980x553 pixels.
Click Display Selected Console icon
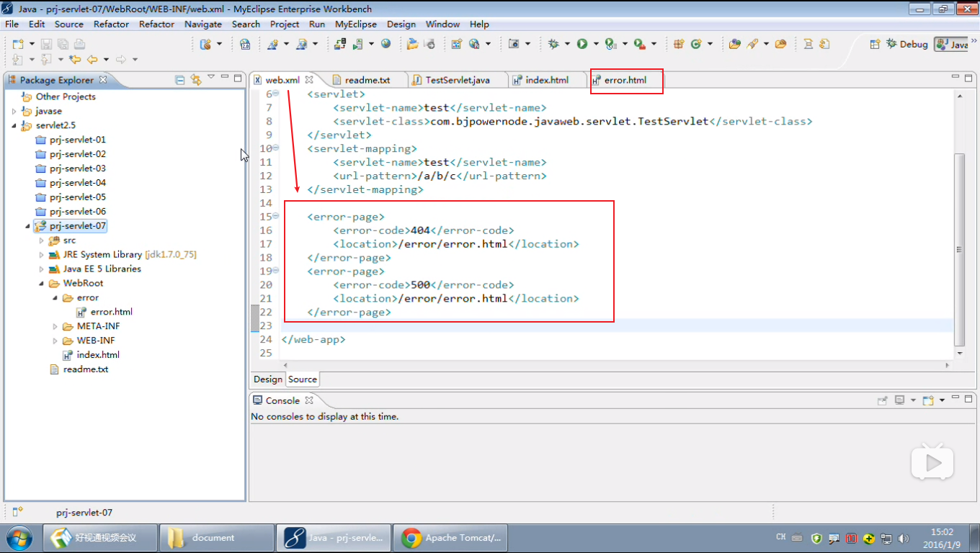pos(899,400)
